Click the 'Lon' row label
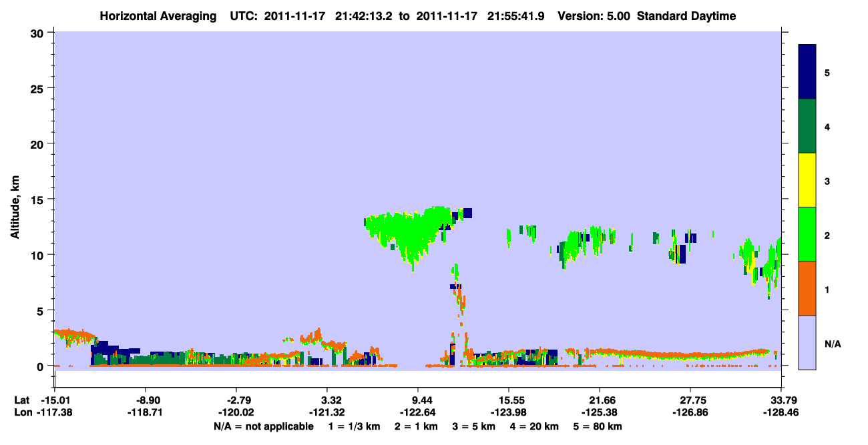Viewport: 868px width, 445px height. click(x=22, y=412)
